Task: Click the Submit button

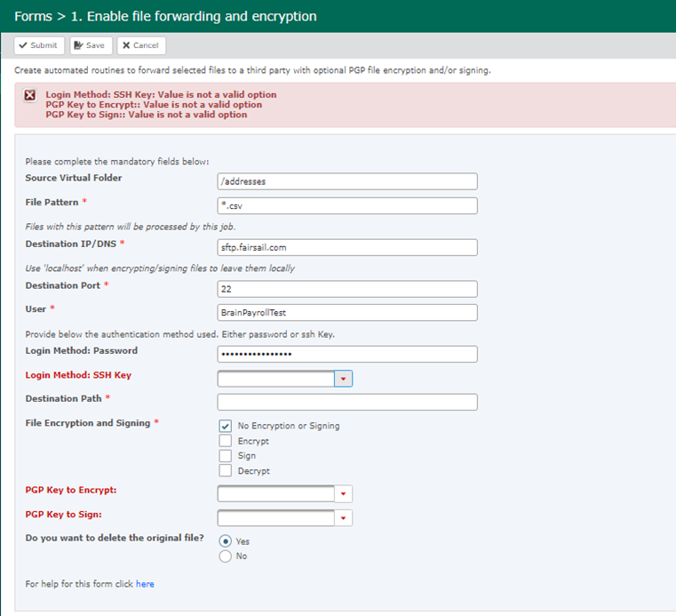Action: pyautogui.click(x=39, y=45)
